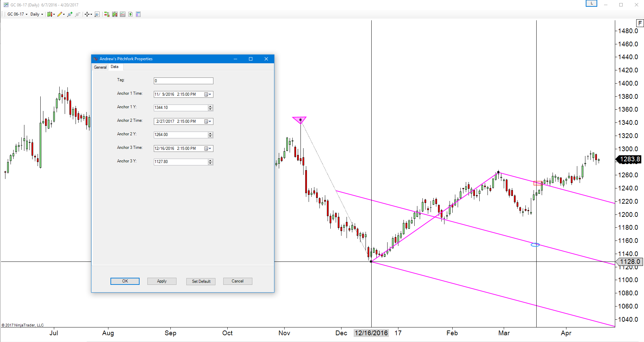Screen dimensions: 644x342
Task: Open the Anchor 1 Time calendar dropdown
Action: [208, 94]
